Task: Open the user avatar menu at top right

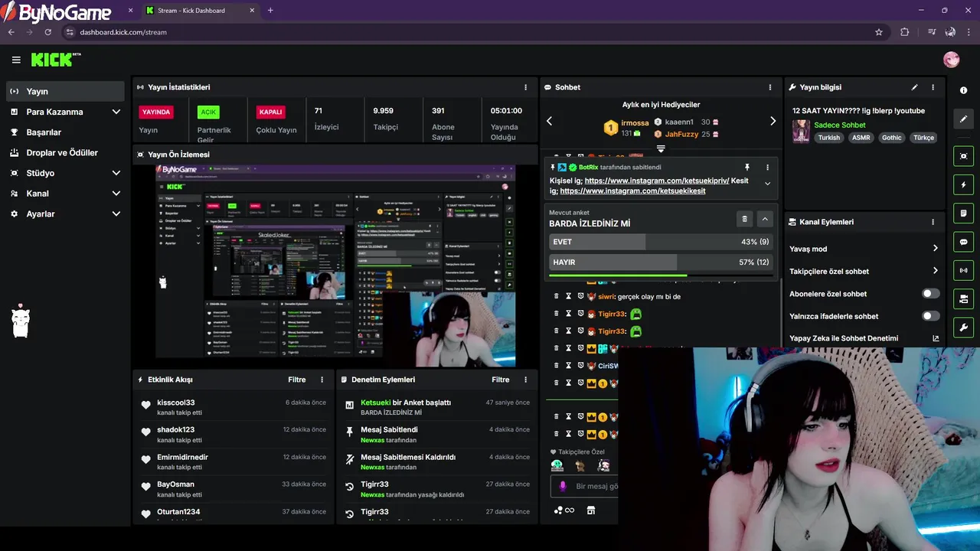Action: (951, 60)
